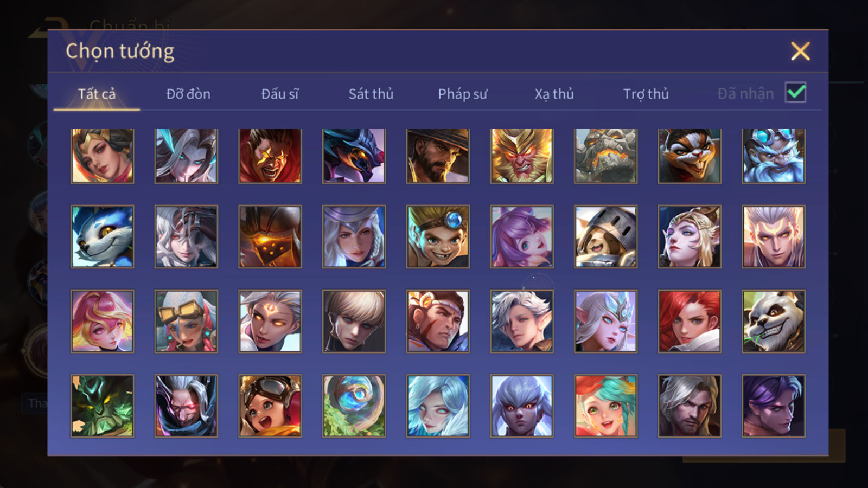This screenshot has height=488, width=868.
Task: Choose the blue-bearded dwarf hero
Action: [x=774, y=156]
